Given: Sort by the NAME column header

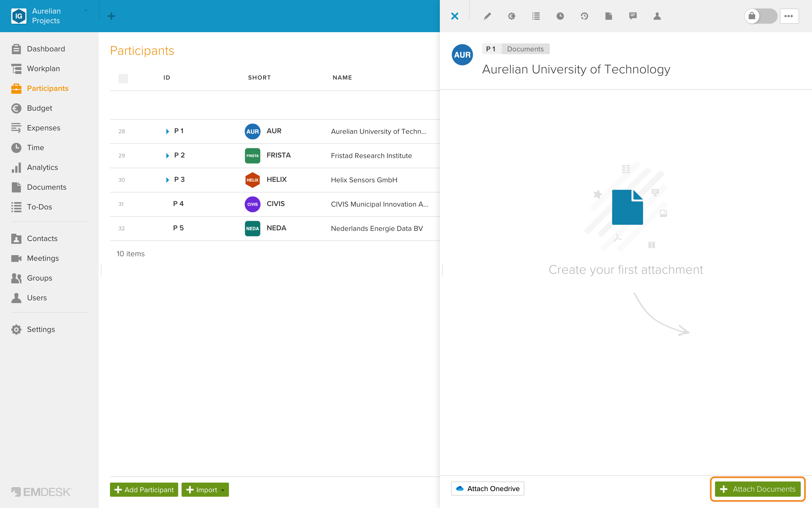Looking at the screenshot, I should [342, 78].
